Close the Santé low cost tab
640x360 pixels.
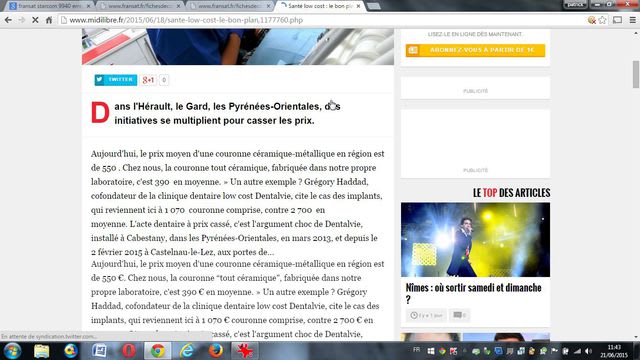tap(358, 6)
